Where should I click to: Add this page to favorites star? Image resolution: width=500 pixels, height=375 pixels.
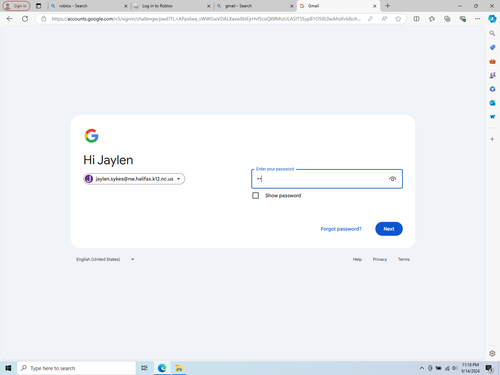[x=398, y=19]
